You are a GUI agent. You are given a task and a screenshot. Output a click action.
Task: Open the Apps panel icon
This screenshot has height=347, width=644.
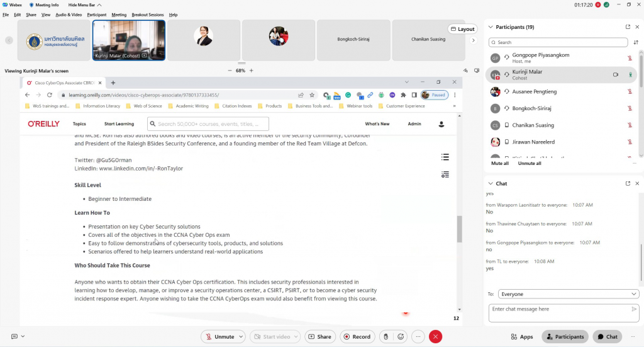tap(522, 337)
